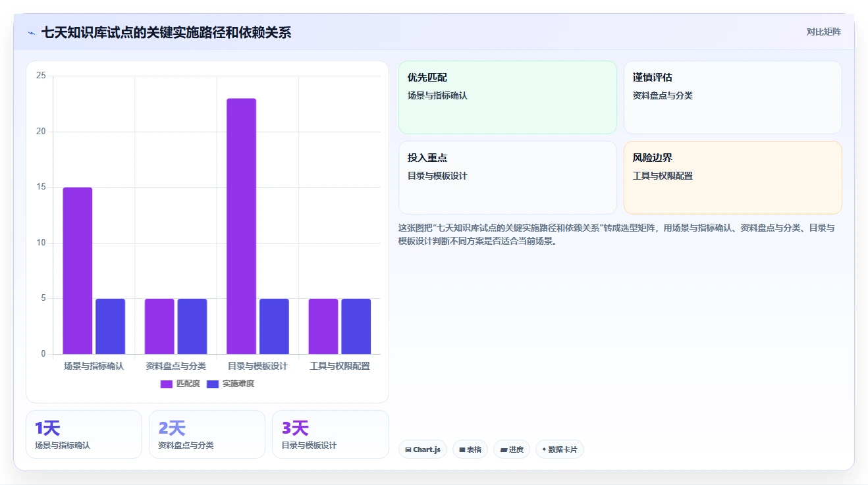Click the y-axis value 20
Screen dimensions: 868x485
click(x=41, y=132)
